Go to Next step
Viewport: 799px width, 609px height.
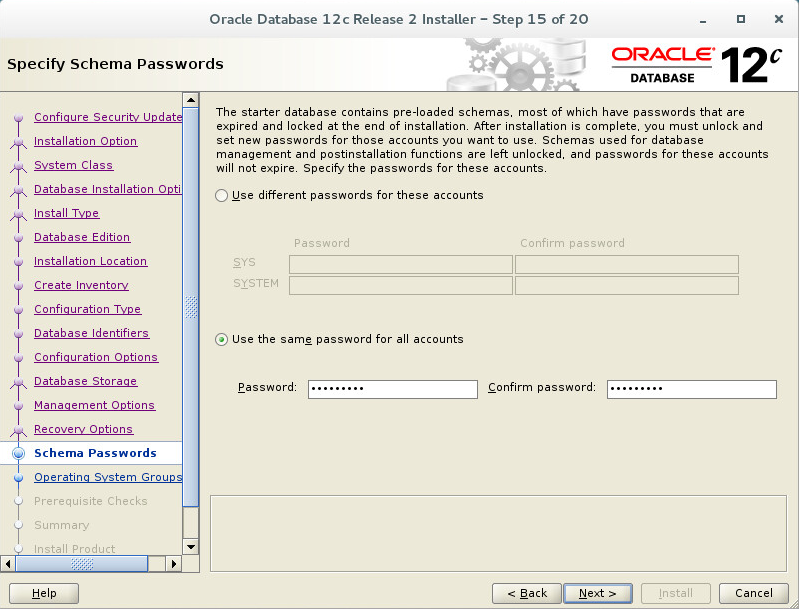pyautogui.click(x=598, y=593)
